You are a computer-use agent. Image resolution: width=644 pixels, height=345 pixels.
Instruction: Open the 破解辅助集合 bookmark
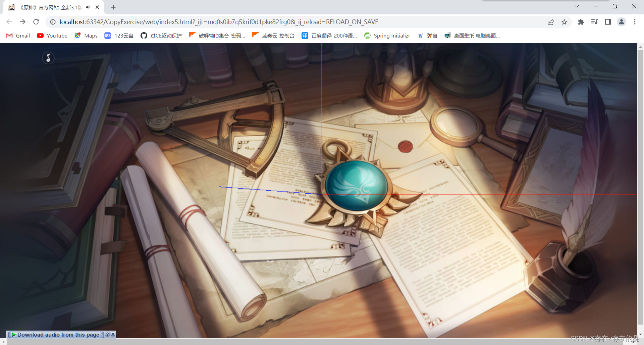[217, 36]
